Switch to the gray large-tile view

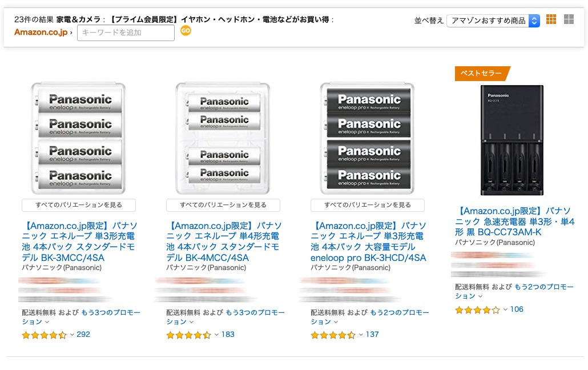[569, 19]
